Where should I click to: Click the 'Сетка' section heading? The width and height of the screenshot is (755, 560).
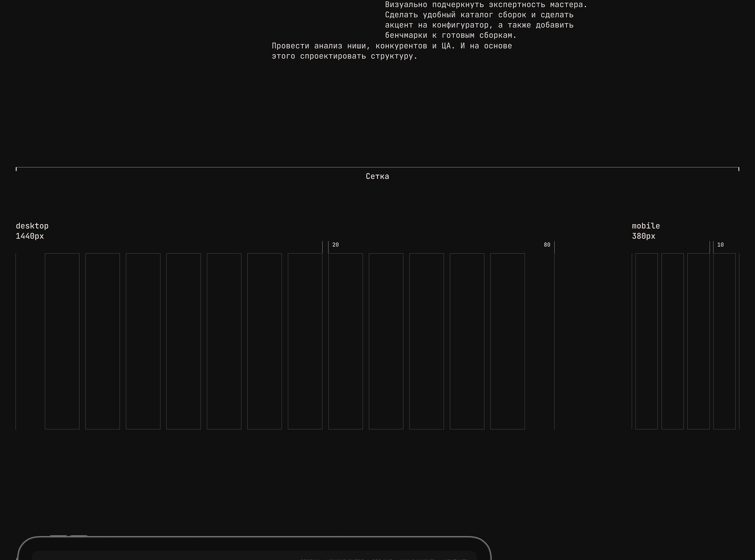377,176
